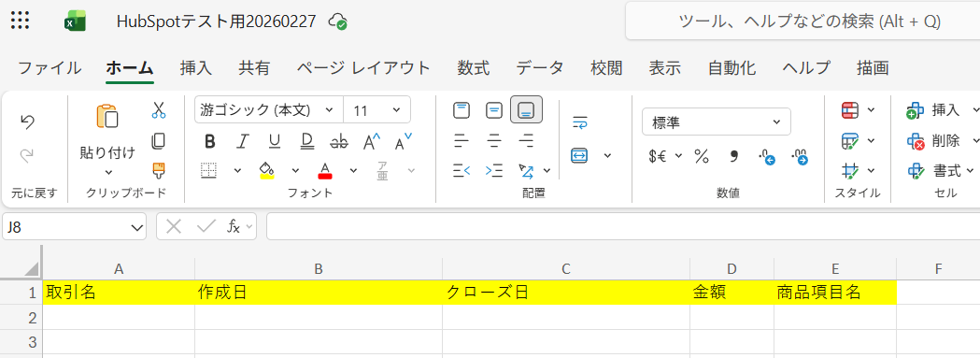Copy the selected cells

click(159, 141)
